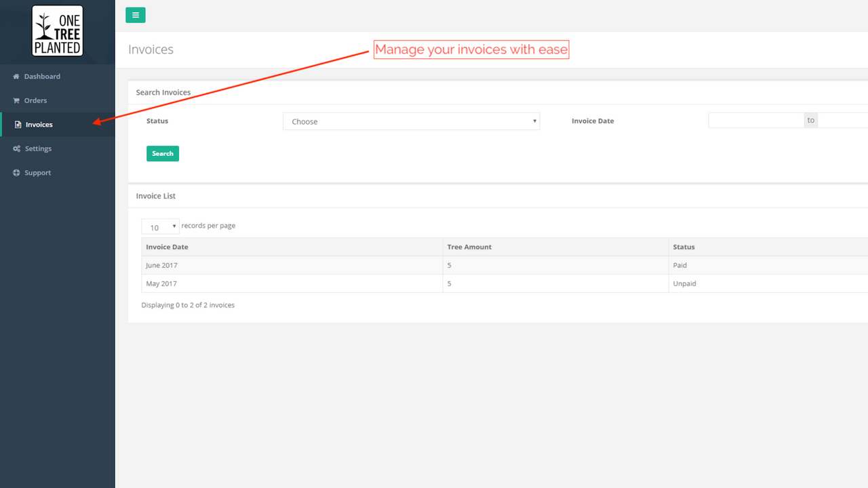Click the Dashboard home icon
The image size is (868, 488).
(17, 77)
